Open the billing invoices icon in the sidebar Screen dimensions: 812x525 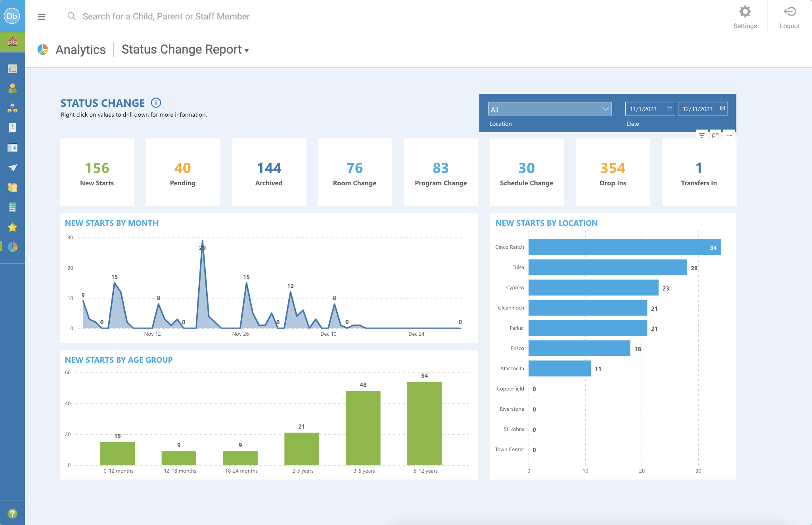point(13,128)
